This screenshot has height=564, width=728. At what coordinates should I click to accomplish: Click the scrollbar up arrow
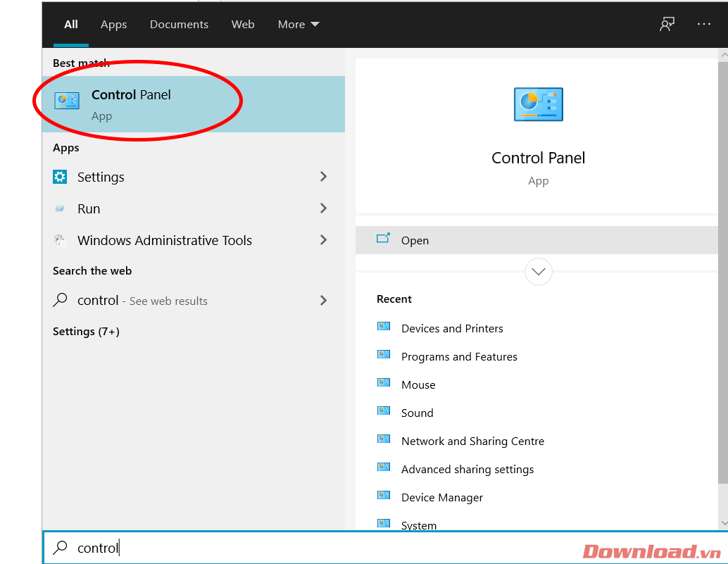point(723,55)
